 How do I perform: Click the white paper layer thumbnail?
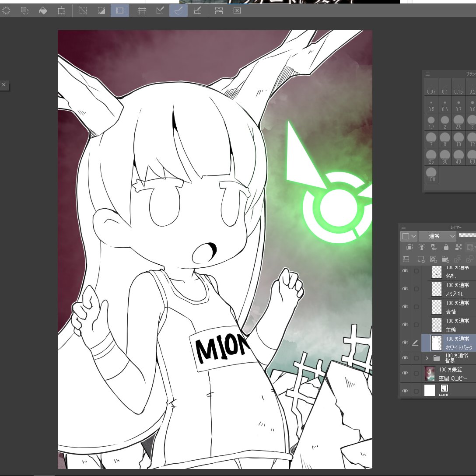click(x=430, y=390)
